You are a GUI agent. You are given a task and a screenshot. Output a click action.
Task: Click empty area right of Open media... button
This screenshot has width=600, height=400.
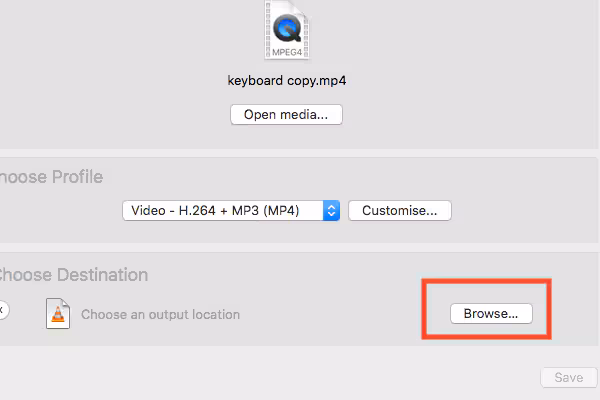click(x=450, y=115)
